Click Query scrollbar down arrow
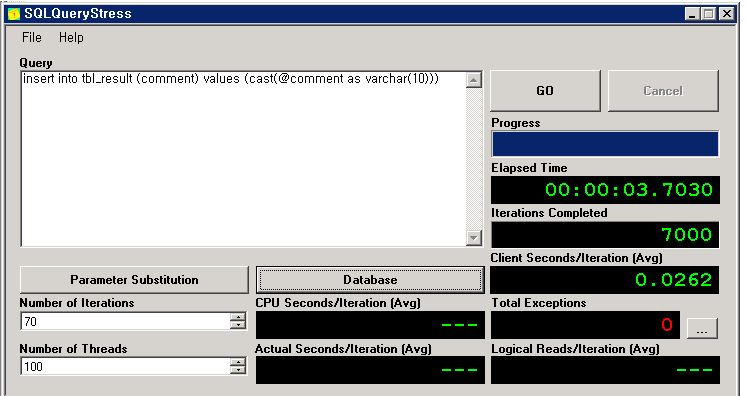 click(x=473, y=238)
